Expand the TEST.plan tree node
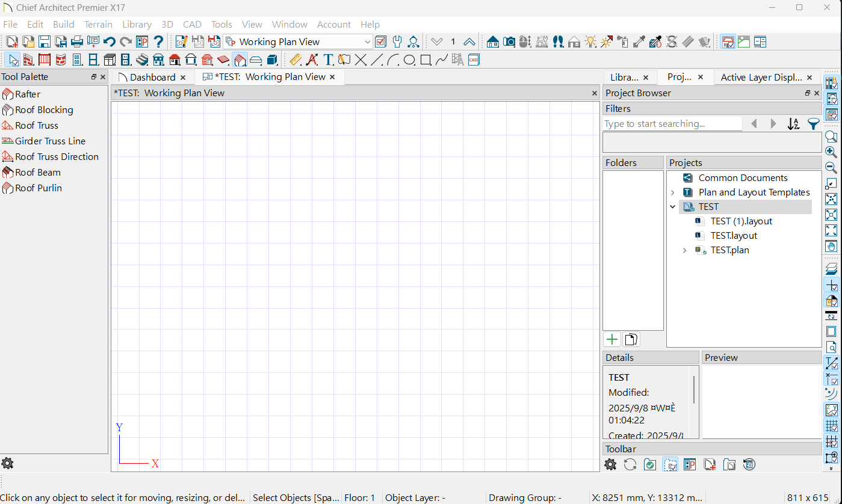842x504 pixels. (x=685, y=250)
